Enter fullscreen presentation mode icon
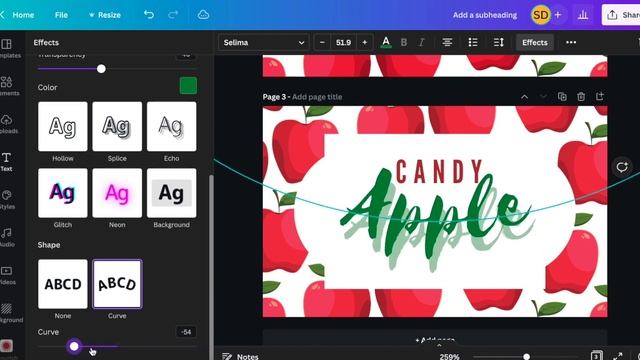 pyautogui.click(x=618, y=356)
